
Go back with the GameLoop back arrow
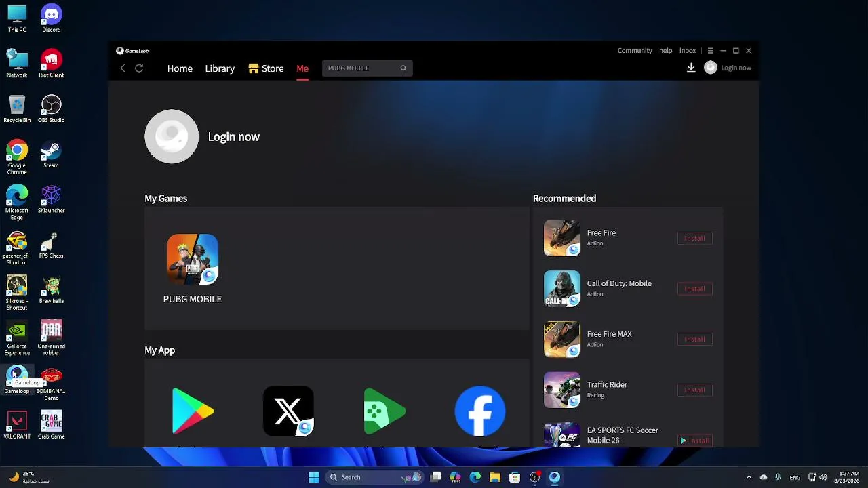pos(123,68)
